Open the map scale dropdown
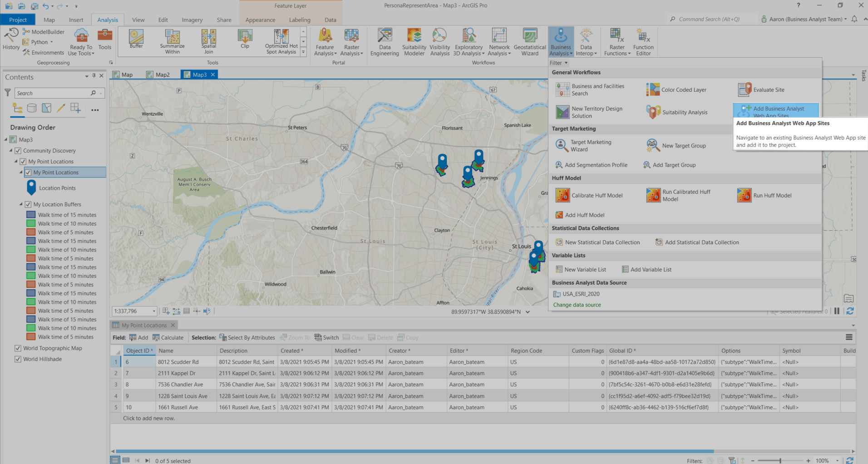 (x=153, y=311)
